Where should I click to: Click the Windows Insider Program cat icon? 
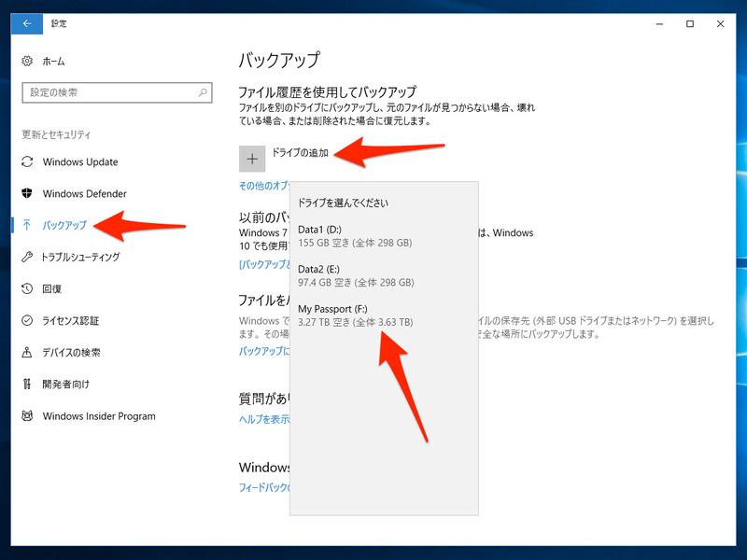click(x=27, y=415)
